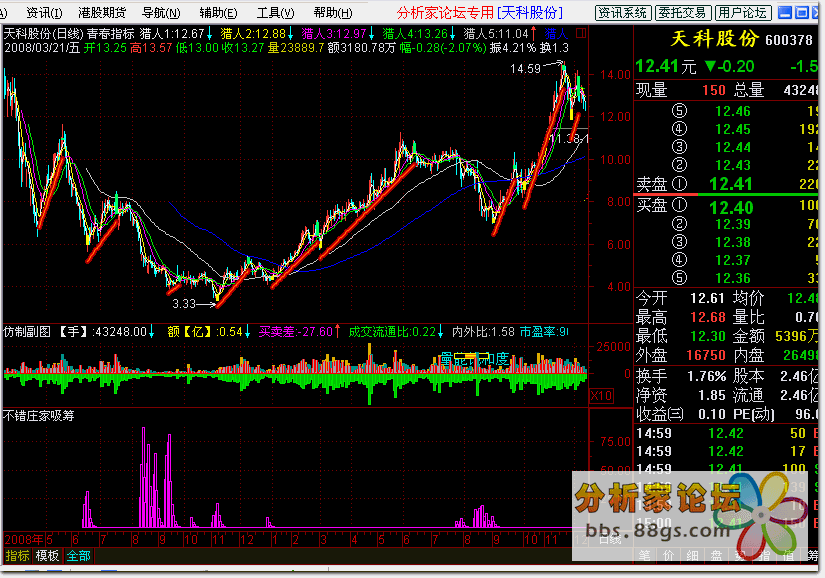Open the 港股期货 menu
Viewport: 825px width, 578px height.
point(102,13)
